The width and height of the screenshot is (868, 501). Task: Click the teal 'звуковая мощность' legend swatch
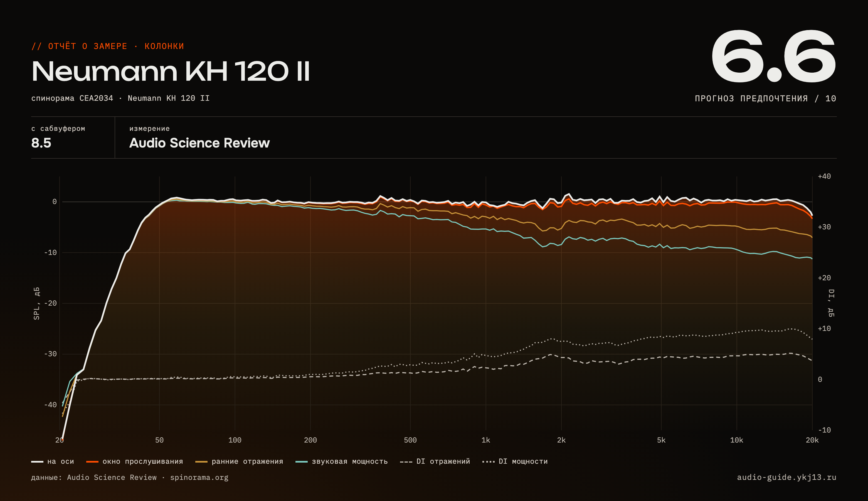302,462
